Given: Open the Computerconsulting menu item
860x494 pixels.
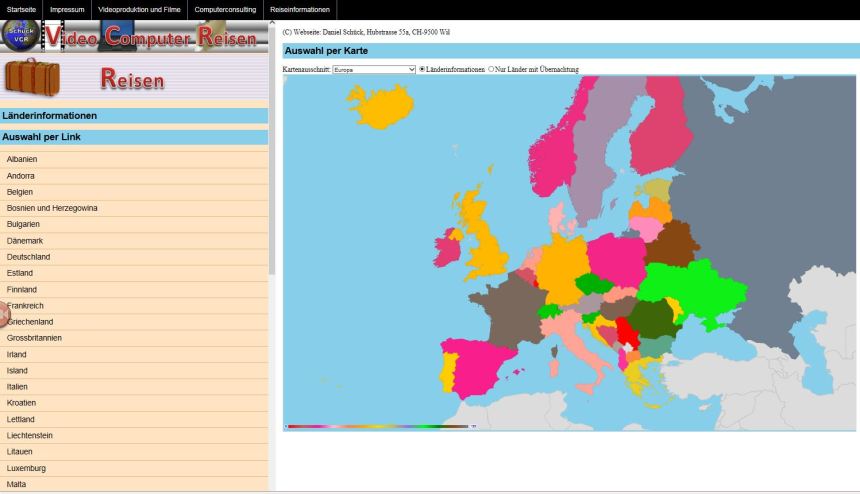Looking at the screenshot, I should point(225,9).
